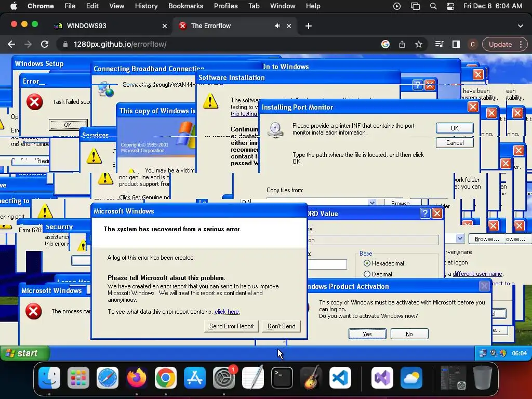Open the History menu
The image size is (532, 399).
(x=146, y=6)
